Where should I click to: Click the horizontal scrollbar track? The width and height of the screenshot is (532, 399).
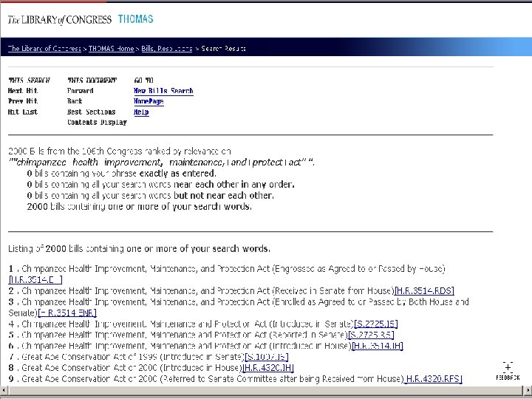pyautogui.click(x=266, y=390)
